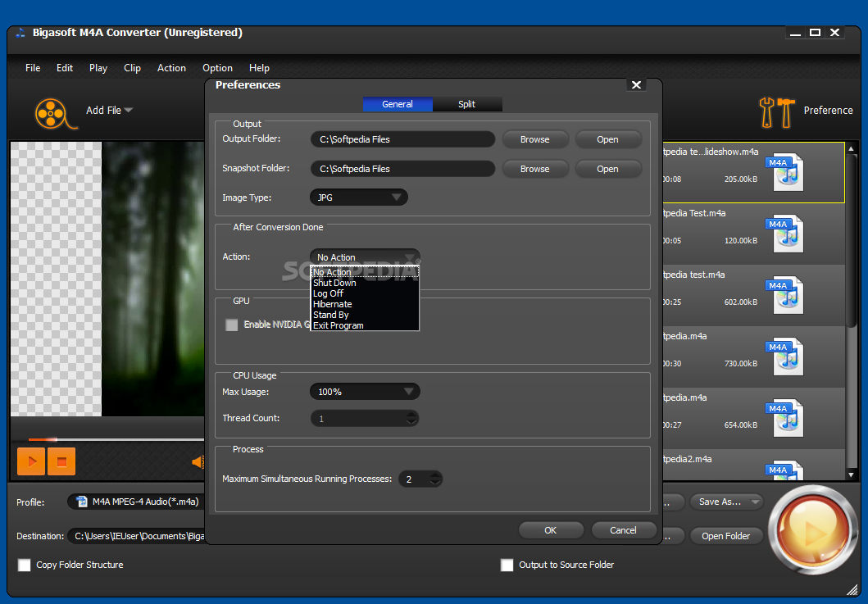The width and height of the screenshot is (868, 604).
Task: Open the Save As... dropdown arrow
Action: point(755,502)
